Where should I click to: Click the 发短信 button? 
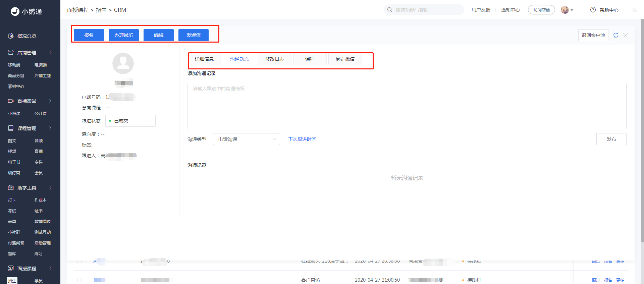point(194,35)
